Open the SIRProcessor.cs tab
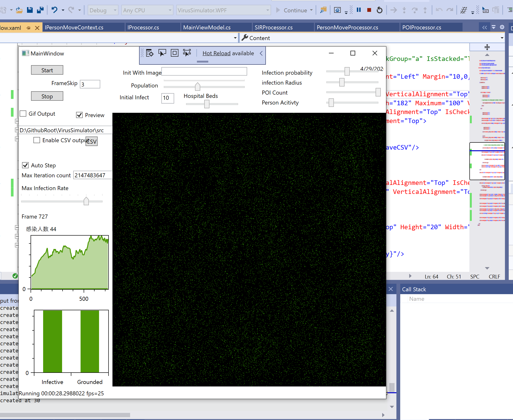The image size is (513, 420). (273, 27)
